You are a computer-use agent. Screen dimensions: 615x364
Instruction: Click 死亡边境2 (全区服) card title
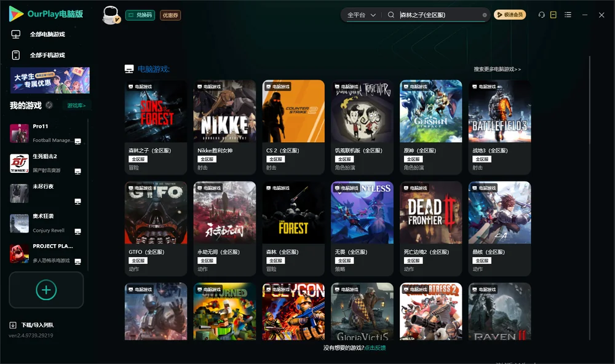426,252
